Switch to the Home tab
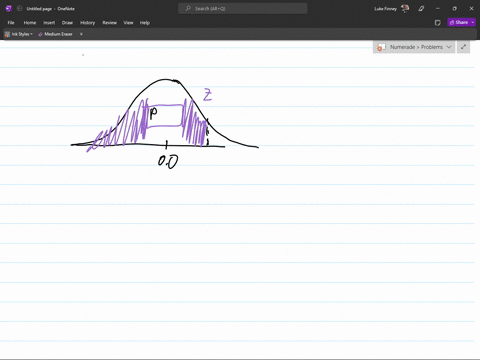This screenshot has height=360, width=480. point(30,23)
